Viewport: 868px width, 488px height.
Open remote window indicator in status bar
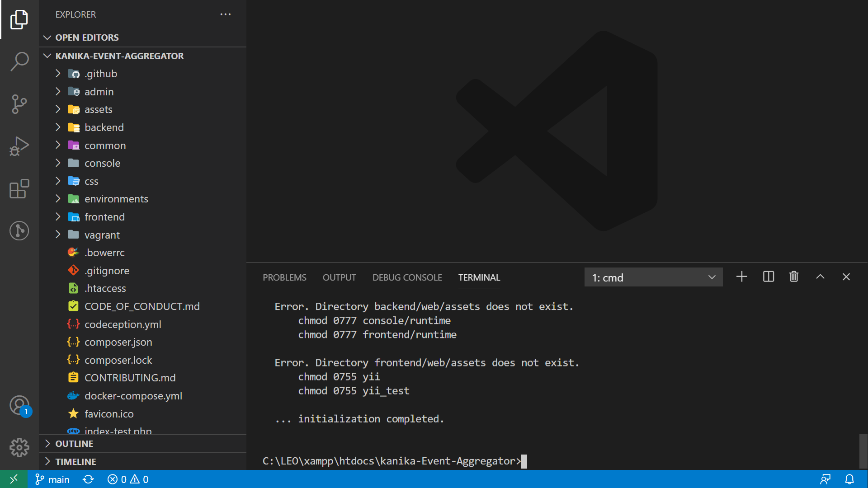tap(14, 479)
